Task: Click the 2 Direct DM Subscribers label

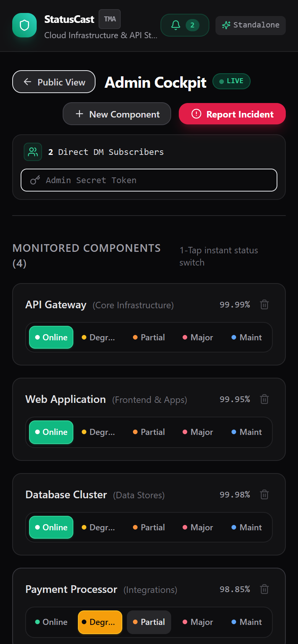Action: click(106, 152)
